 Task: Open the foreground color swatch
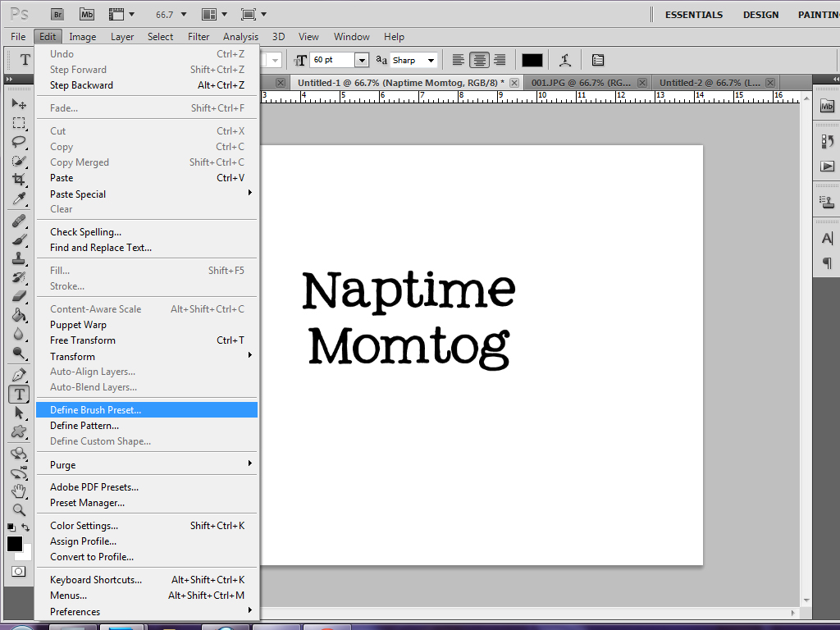tap(15, 543)
